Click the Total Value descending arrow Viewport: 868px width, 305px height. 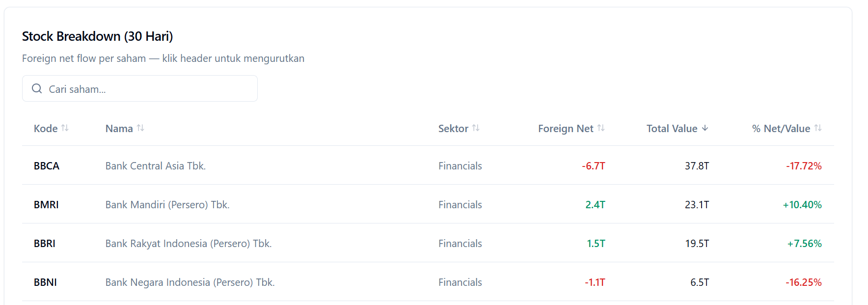[705, 128]
